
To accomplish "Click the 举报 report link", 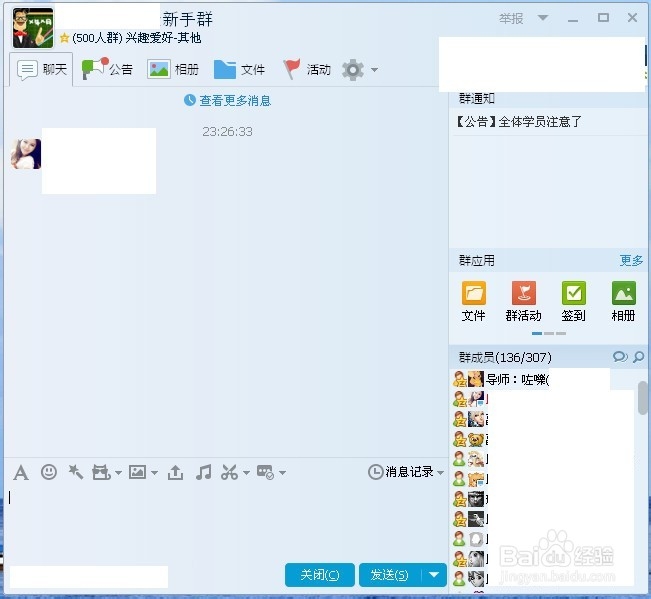I will point(511,18).
